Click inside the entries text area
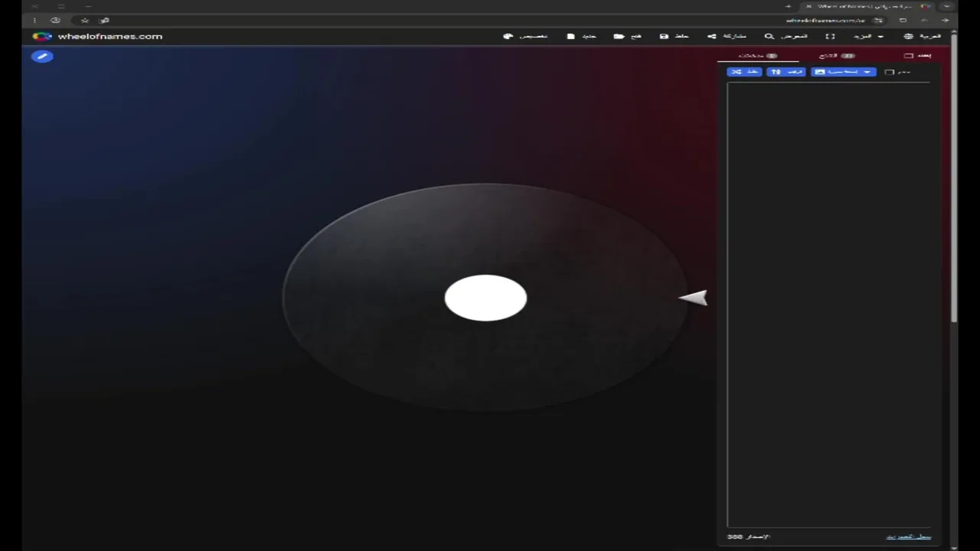The image size is (980, 551). [829, 305]
